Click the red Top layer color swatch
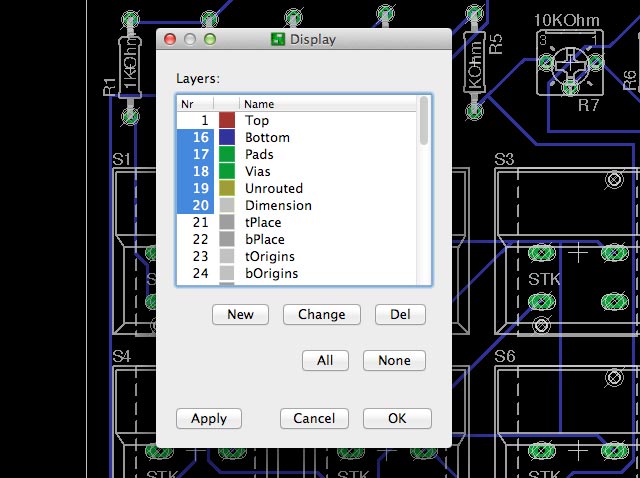 226,121
